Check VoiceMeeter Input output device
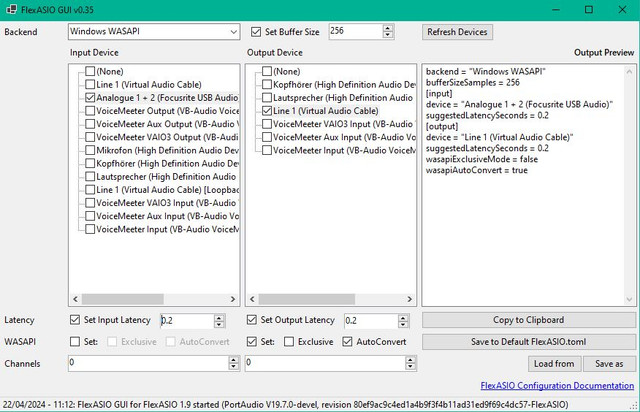 click(x=267, y=150)
